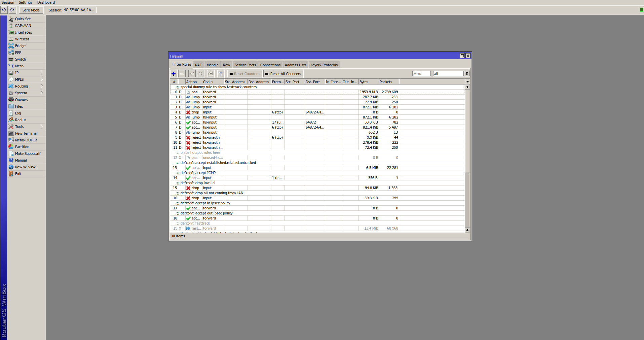Click the Comment icon in Firewall toolbar

(x=211, y=74)
